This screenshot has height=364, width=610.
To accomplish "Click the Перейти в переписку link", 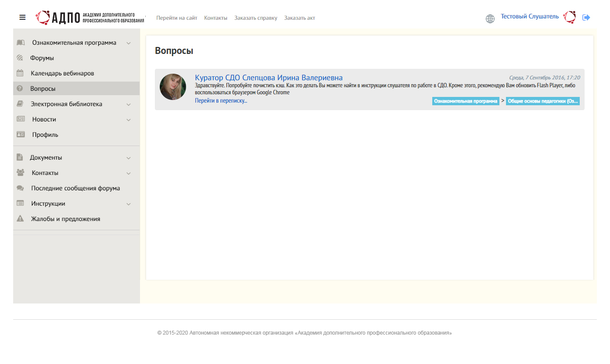I will click(x=221, y=101).
